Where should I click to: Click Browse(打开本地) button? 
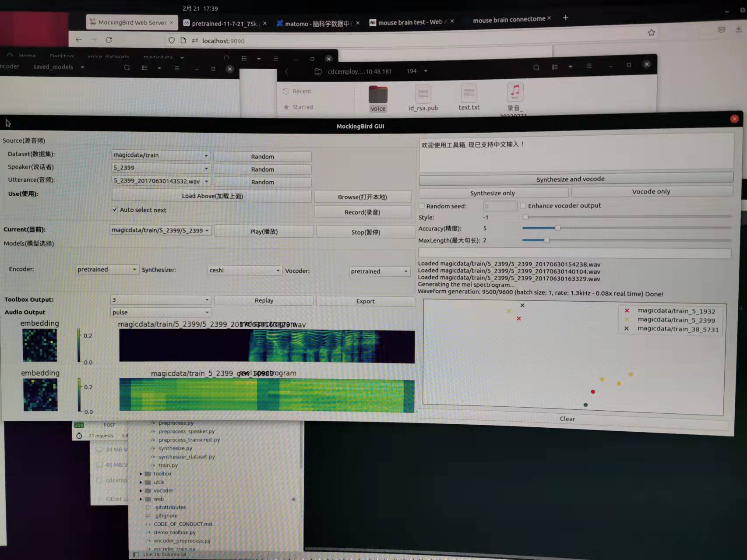click(362, 197)
